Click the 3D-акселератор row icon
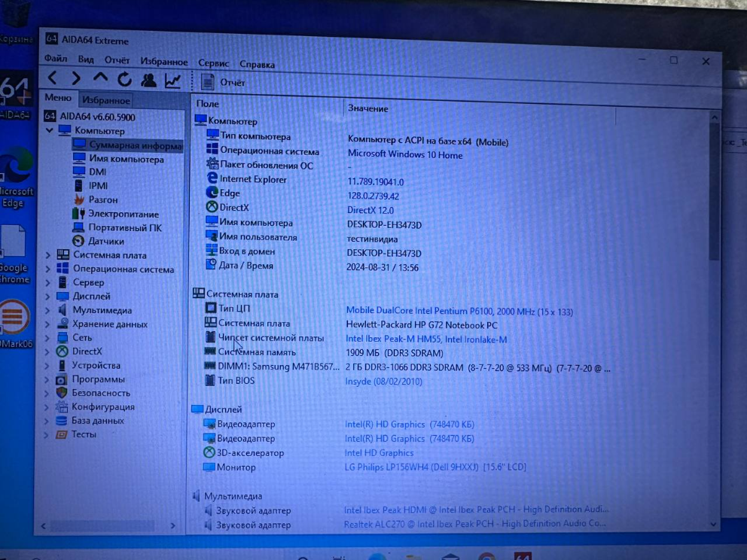 pyautogui.click(x=209, y=452)
